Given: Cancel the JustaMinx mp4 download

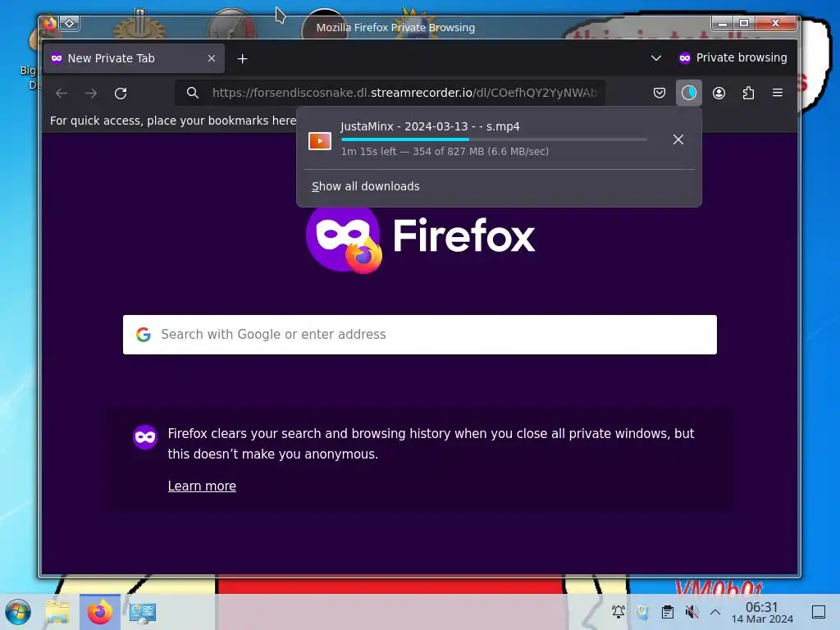Looking at the screenshot, I should pyautogui.click(x=678, y=139).
